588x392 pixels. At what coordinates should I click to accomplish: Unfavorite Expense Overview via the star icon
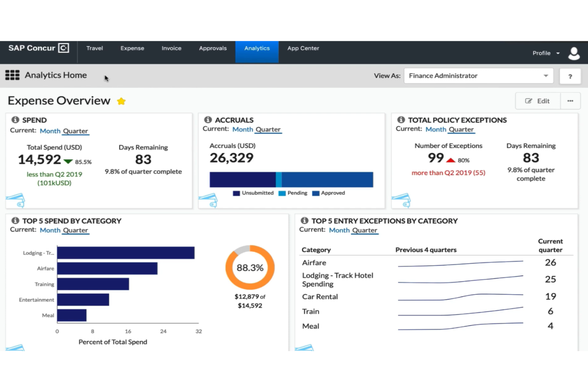(121, 101)
